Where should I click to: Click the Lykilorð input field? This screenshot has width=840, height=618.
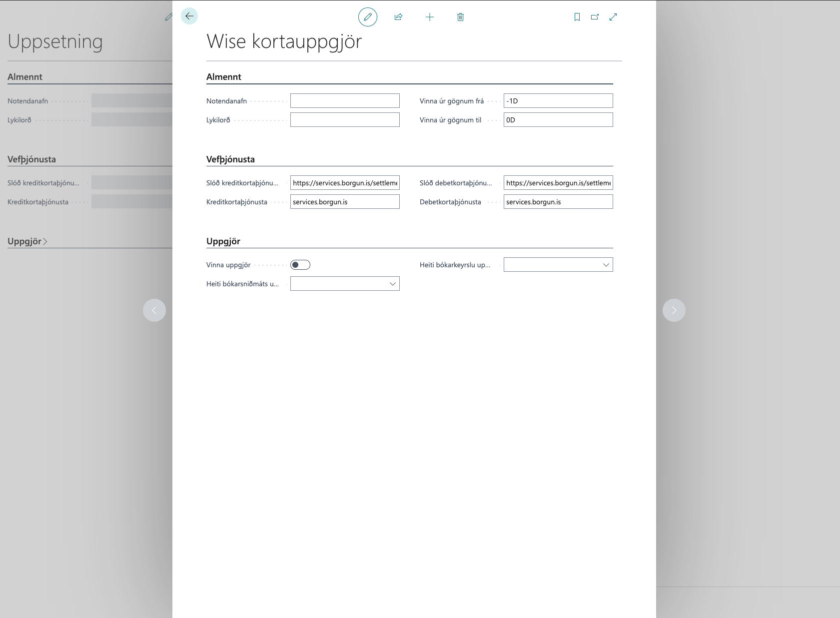tap(345, 120)
